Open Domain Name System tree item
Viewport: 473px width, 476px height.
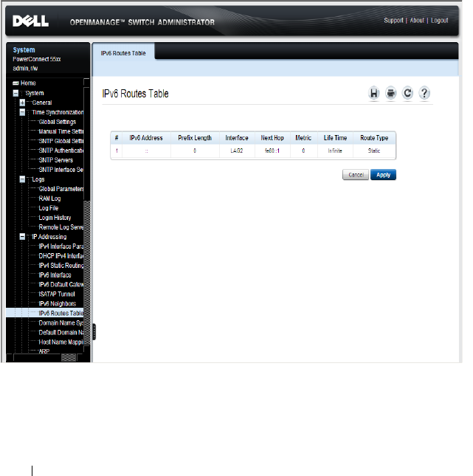point(61,322)
